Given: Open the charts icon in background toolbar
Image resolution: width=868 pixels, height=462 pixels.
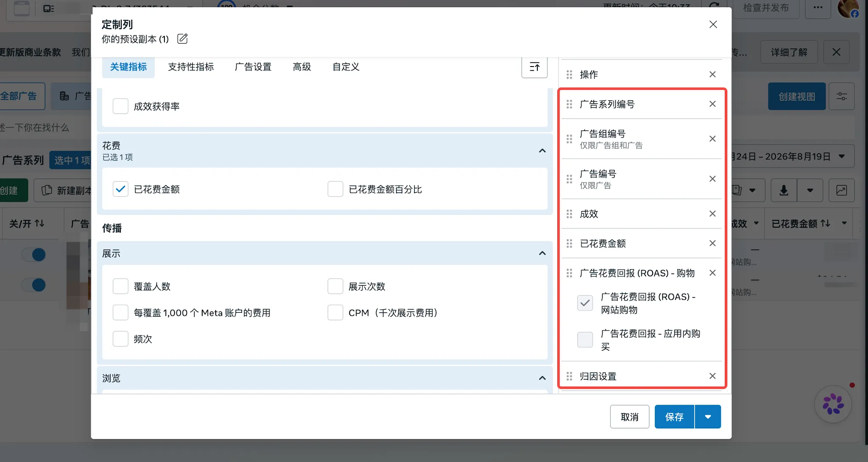Looking at the screenshot, I should pos(841,190).
